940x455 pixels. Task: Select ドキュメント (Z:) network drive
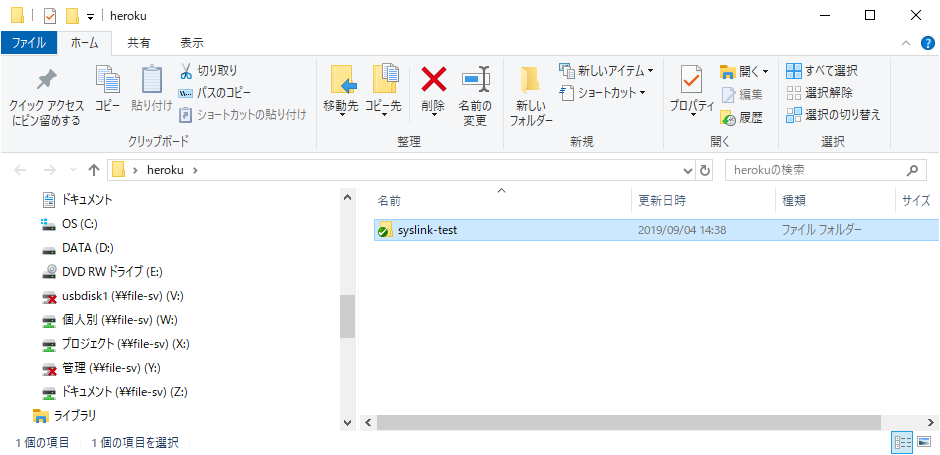115,392
